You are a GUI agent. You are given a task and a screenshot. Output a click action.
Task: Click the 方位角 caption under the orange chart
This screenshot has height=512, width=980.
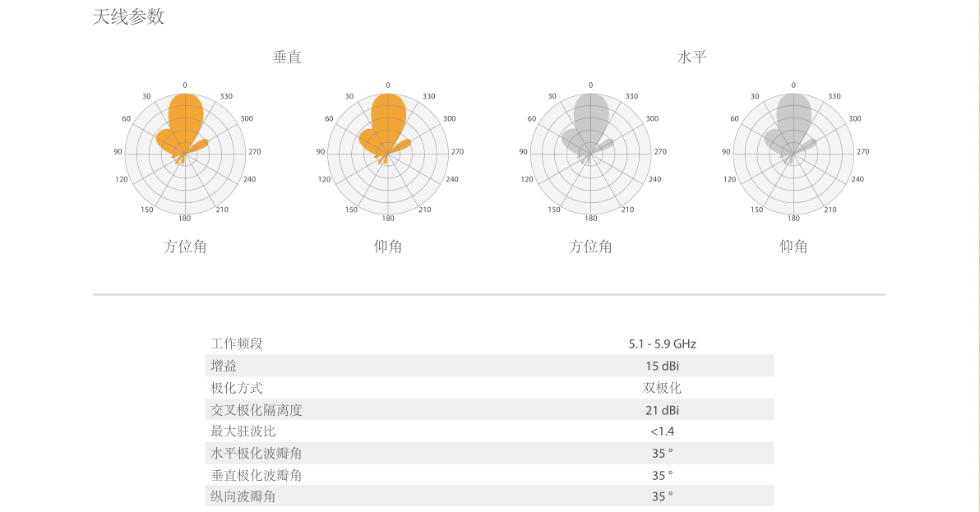pyautogui.click(x=185, y=247)
